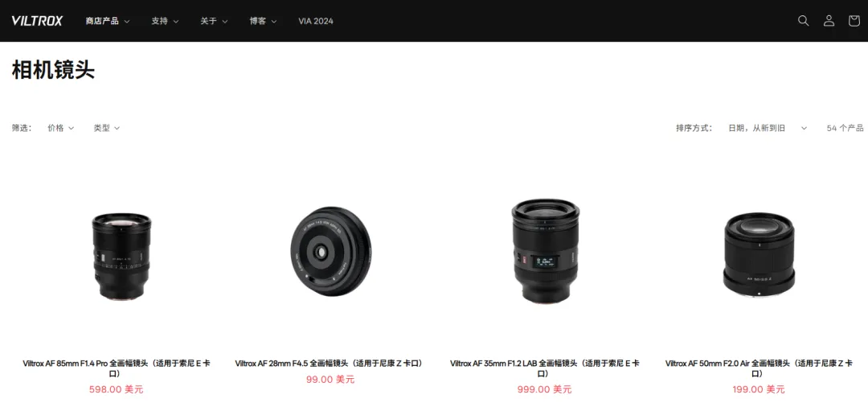Open the search magnifier icon
This screenshot has width=868, height=403.
[x=803, y=21]
